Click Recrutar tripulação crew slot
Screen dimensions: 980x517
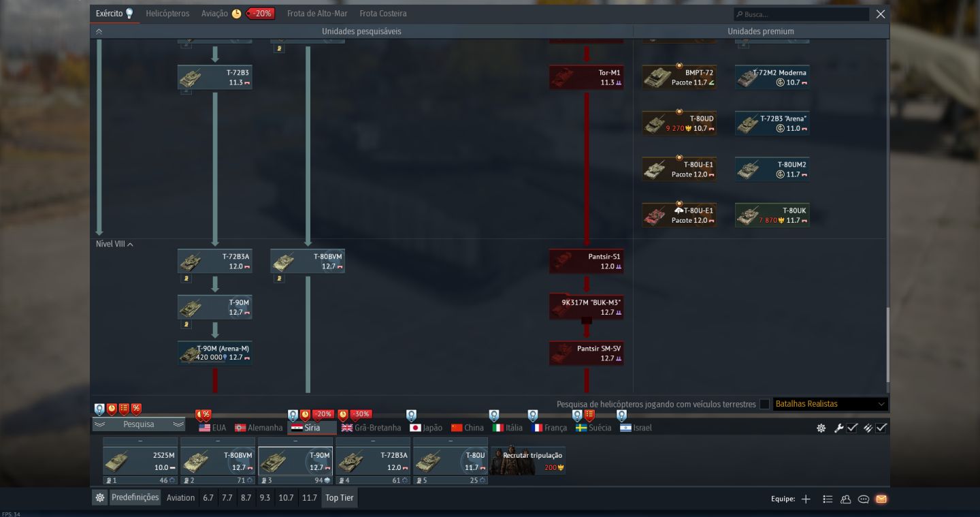pos(528,461)
